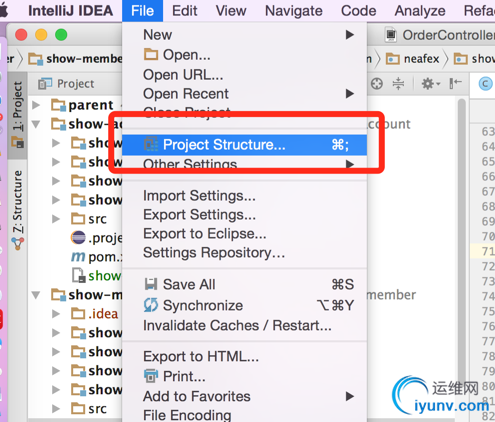The height and width of the screenshot is (422, 495).
Task: Open Settings Repository... entry
Action: coord(245,253)
